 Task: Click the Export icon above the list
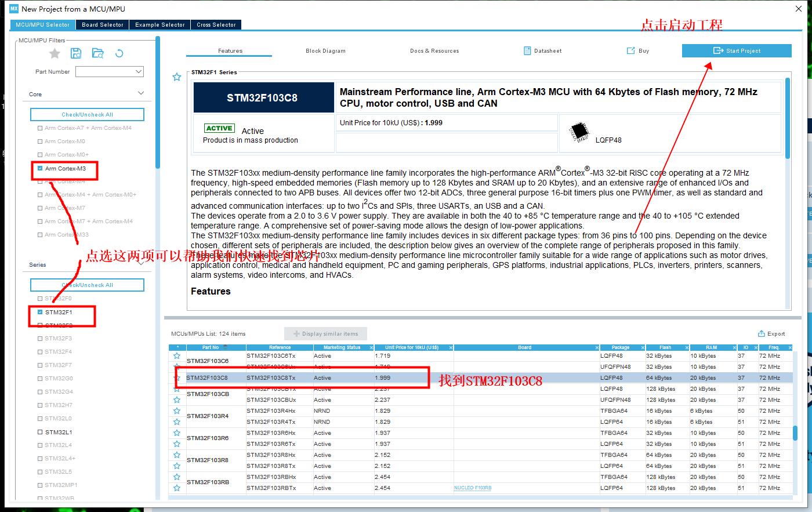(x=762, y=333)
